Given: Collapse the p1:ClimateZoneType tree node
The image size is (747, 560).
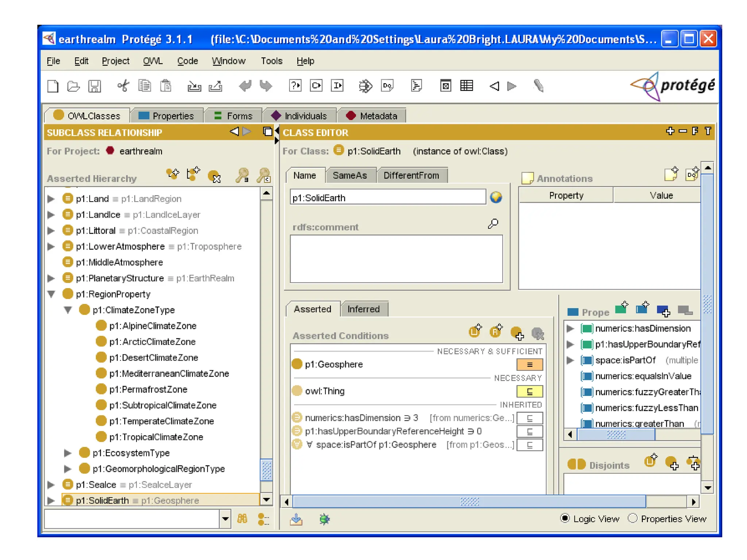Looking at the screenshot, I should [68, 310].
